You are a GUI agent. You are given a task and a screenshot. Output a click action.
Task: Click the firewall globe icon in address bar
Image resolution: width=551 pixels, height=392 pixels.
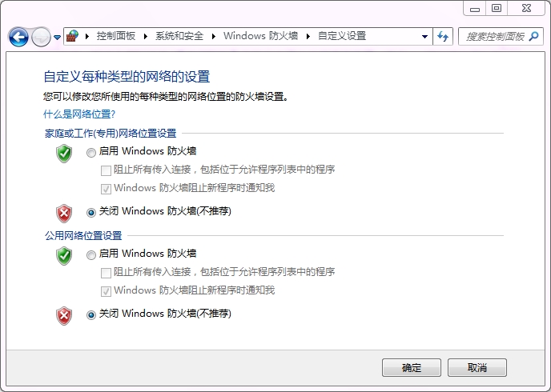(x=72, y=36)
